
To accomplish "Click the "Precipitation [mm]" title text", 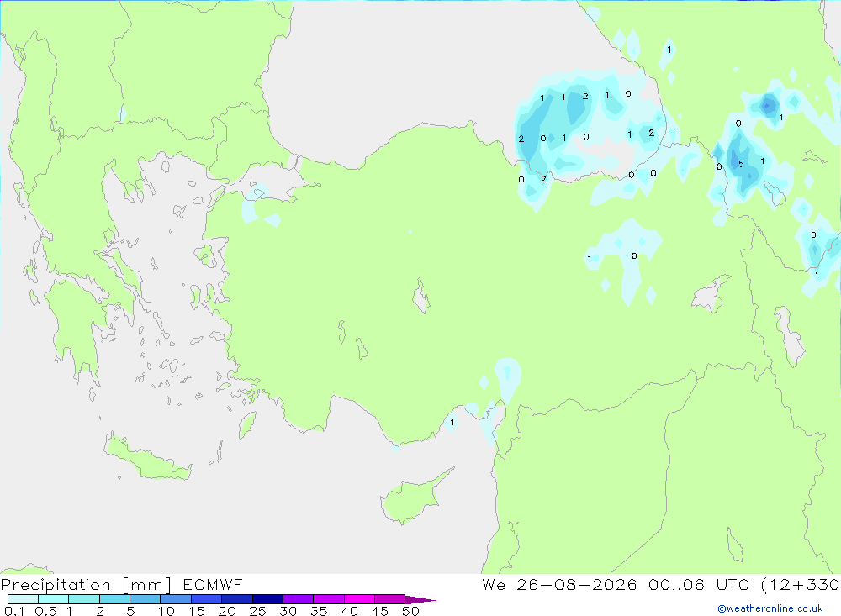I will pyautogui.click(x=86, y=585).
